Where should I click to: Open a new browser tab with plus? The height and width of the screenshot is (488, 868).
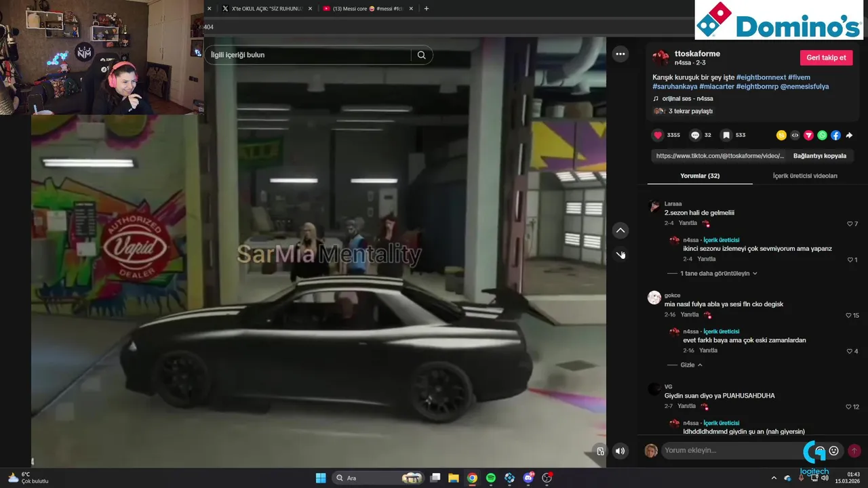coord(426,9)
